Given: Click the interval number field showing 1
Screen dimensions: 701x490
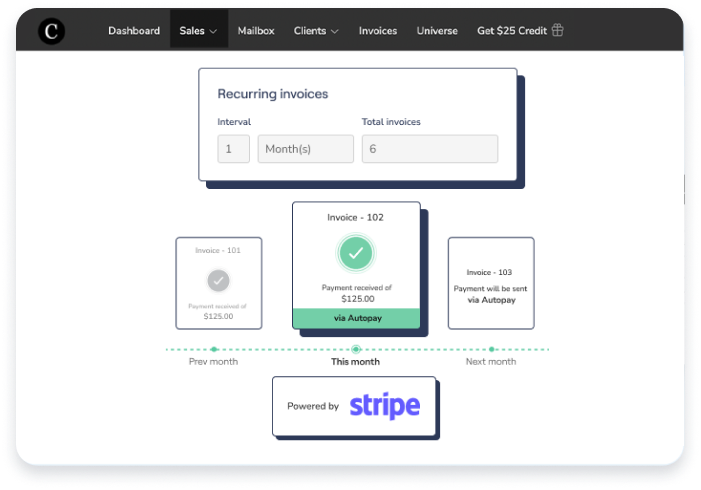Looking at the screenshot, I should pyautogui.click(x=234, y=149).
